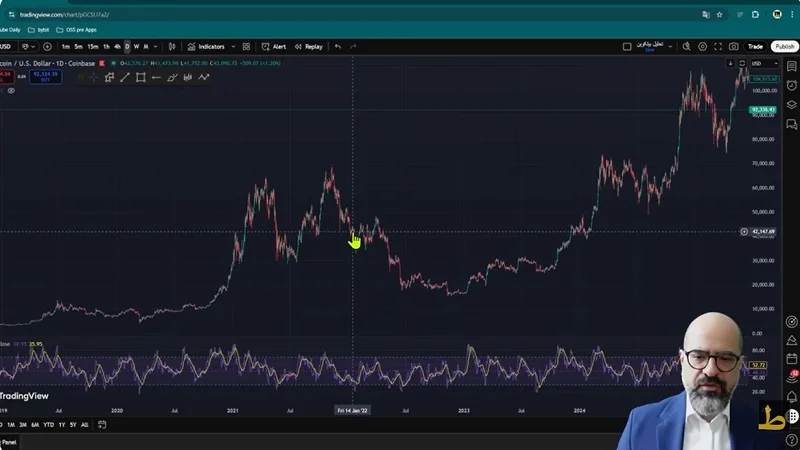
Task: Select the YTD date range
Action: (x=47, y=425)
